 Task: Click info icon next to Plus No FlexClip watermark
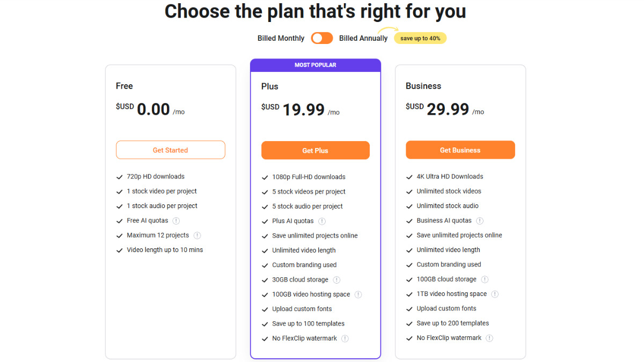345,338
